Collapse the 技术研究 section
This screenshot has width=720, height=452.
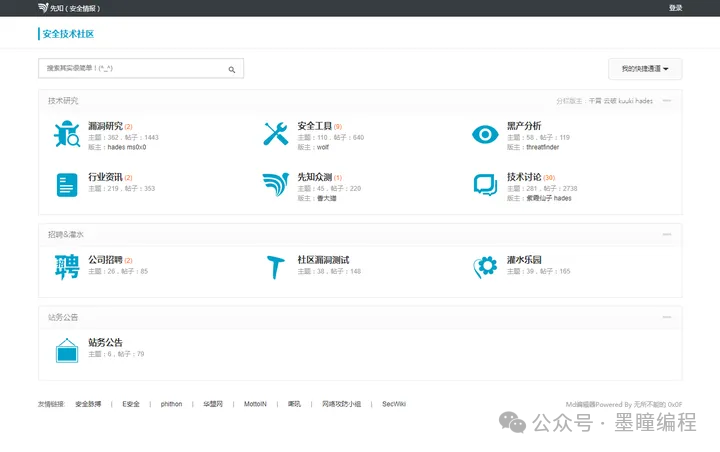point(667,100)
